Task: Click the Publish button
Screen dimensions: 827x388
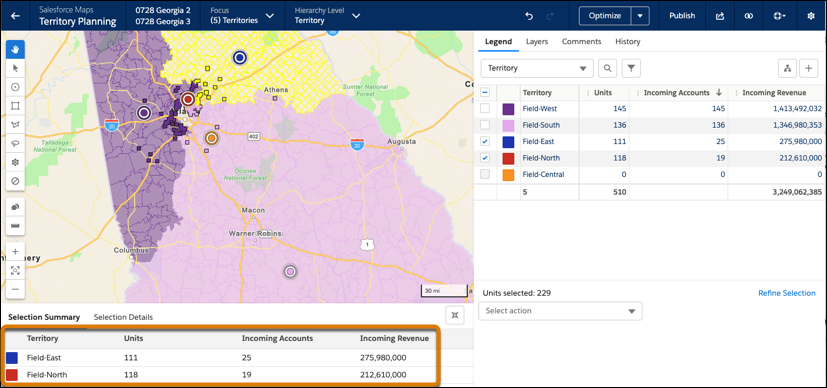Action: pos(682,16)
